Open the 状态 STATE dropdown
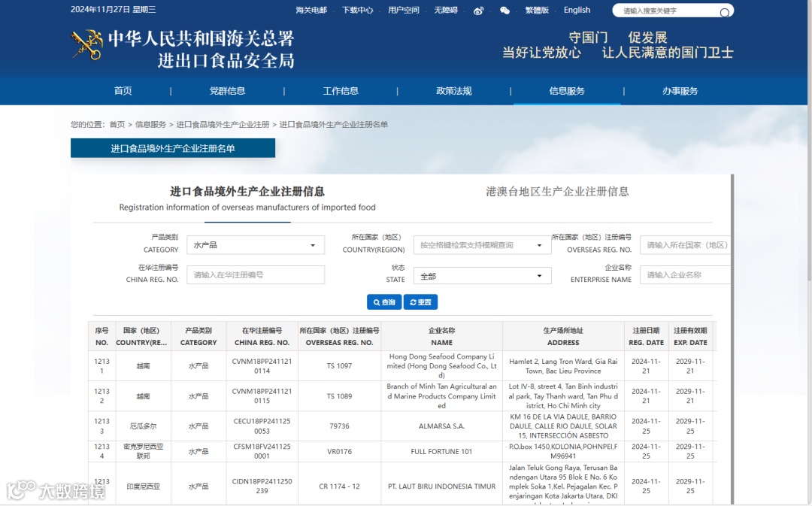Image resolution: width=812 pixels, height=506 pixels. pos(482,275)
